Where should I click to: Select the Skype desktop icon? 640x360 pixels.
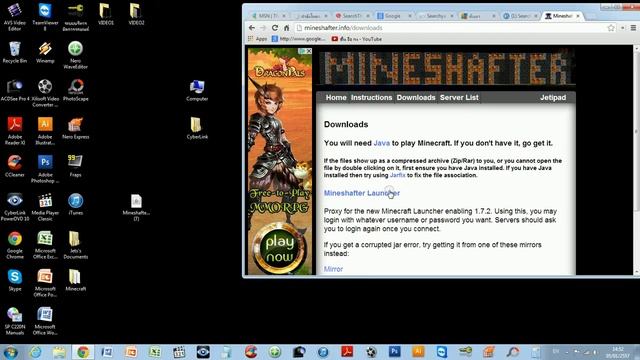coord(15,280)
